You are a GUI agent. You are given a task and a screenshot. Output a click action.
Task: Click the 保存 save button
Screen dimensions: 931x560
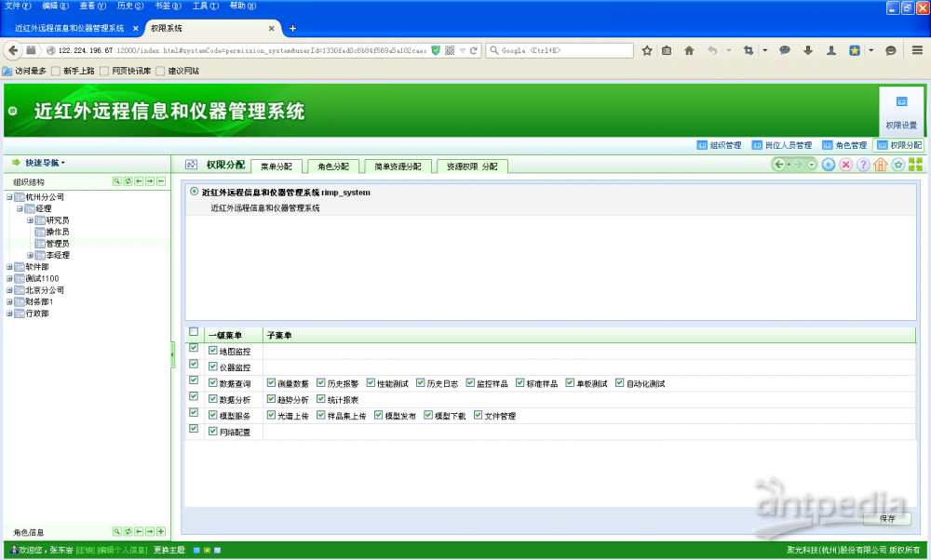[886, 518]
